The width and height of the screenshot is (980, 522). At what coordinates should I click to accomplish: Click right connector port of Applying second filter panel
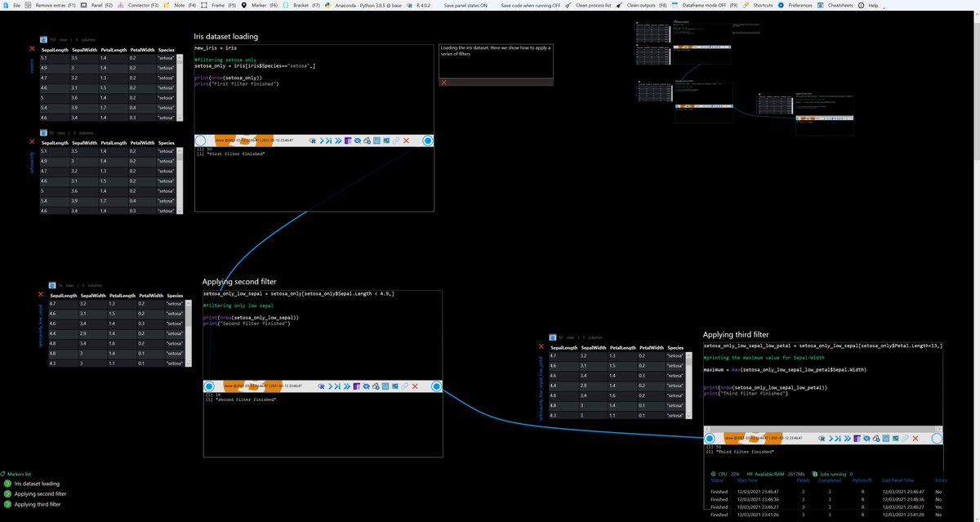(437, 386)
